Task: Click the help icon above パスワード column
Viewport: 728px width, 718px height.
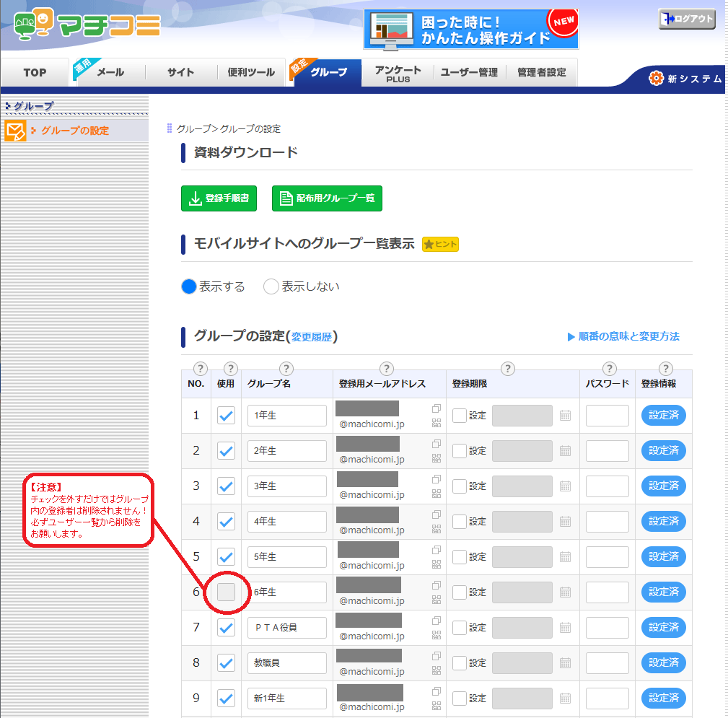Action: tap(610, 369)
